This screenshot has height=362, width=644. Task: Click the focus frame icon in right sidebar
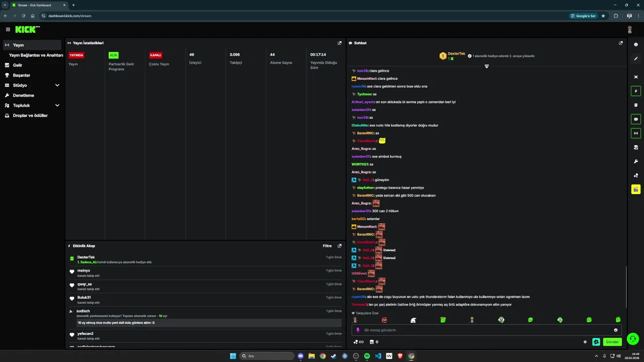[x=636, y=77]
